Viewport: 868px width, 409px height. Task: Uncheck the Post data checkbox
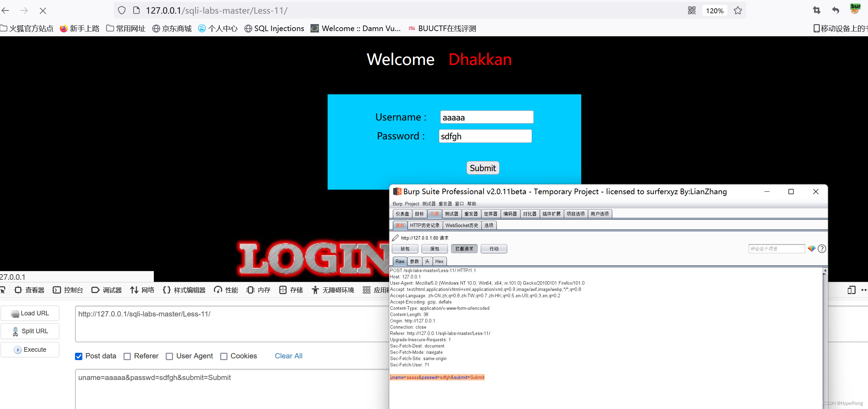(x=79, y=356)
